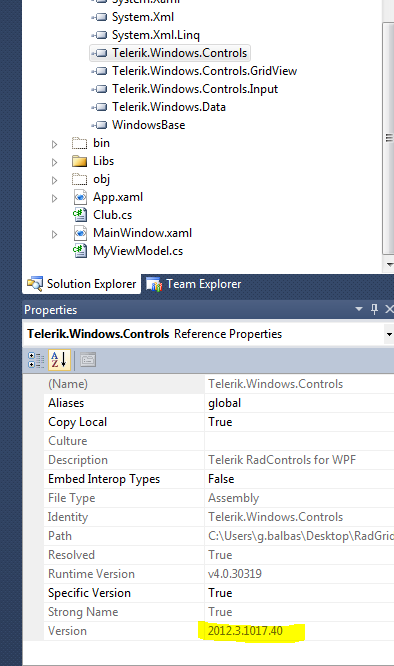Select the Telerik.Windows.Controls.GridView reference
Image resolution: width=394 pixels, height=666 pixels.
point(205,71)
